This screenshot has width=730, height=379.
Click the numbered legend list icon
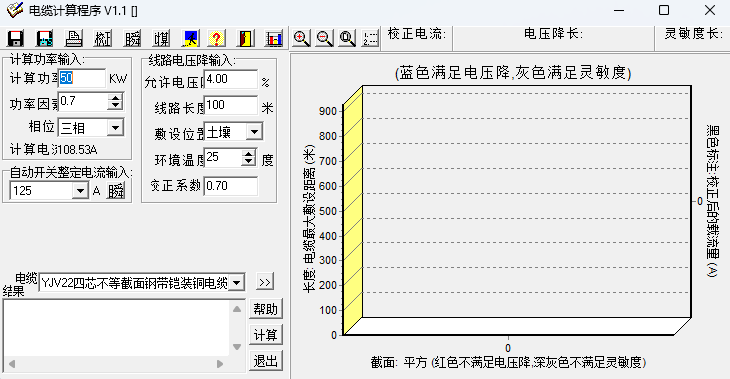(x=370, y=38)
